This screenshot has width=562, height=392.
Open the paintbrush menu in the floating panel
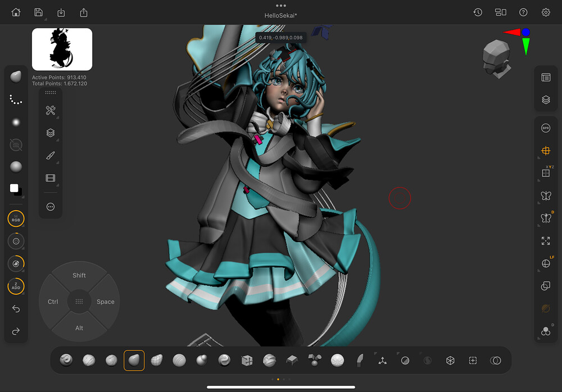click(51, 156)
